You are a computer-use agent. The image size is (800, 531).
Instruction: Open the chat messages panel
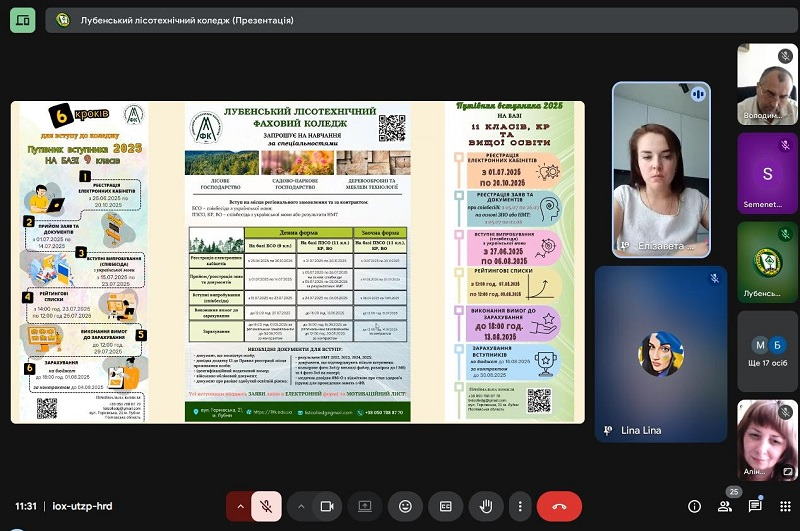point(755,506)
